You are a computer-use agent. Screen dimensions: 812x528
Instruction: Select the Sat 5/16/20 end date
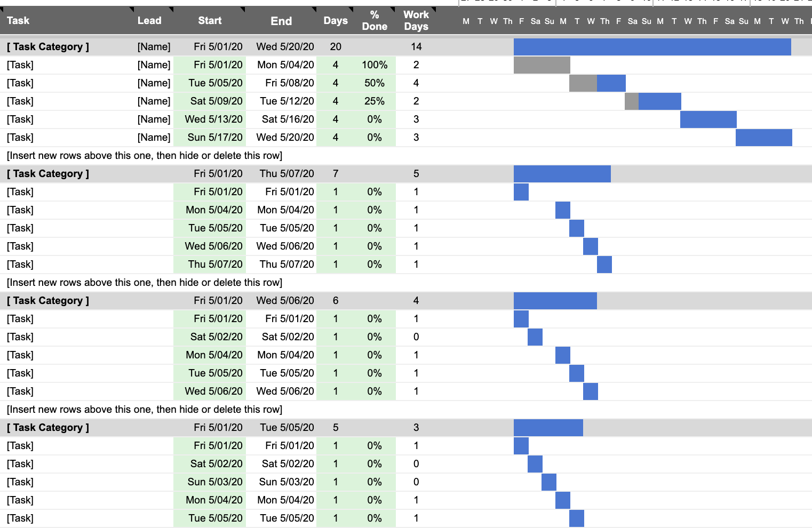coord(288,119)
